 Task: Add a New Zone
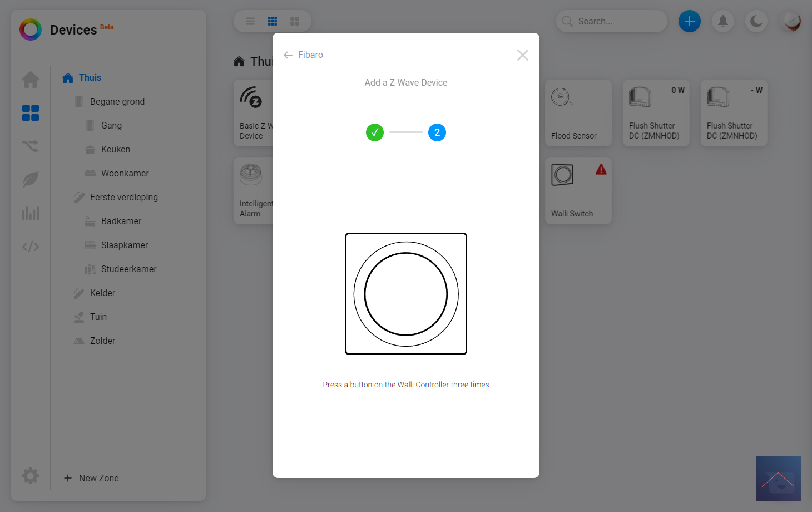tap(91, 478)
